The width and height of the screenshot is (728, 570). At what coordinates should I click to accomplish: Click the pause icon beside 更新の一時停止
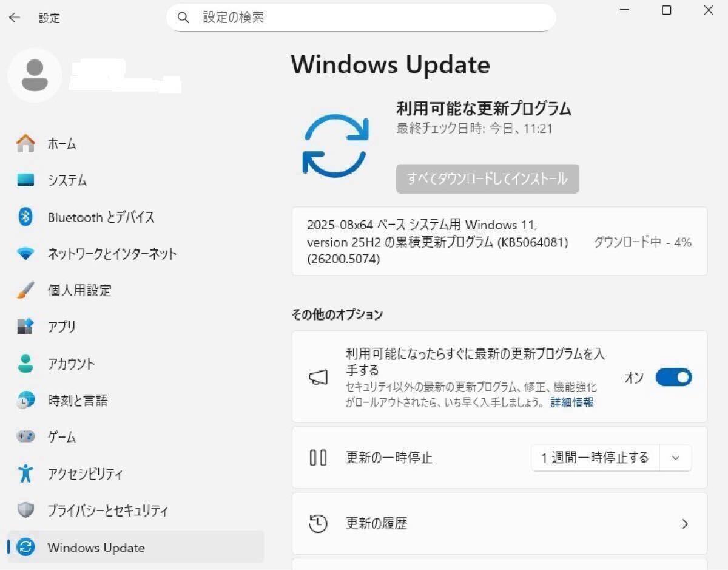click(x=318, y=458)
